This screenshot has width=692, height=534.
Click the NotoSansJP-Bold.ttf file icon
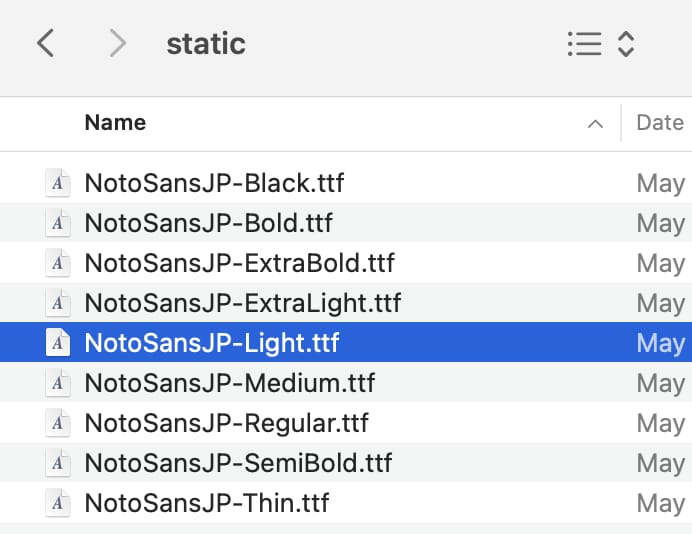point(58,223)
